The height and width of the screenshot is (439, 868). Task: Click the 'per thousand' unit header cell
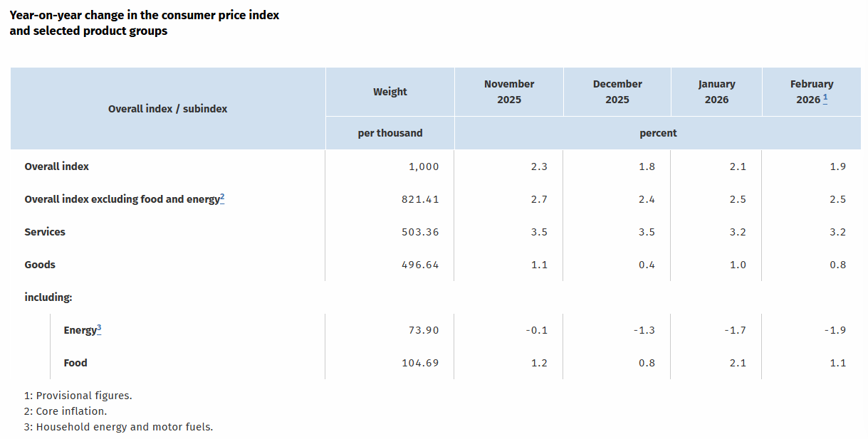390,133
